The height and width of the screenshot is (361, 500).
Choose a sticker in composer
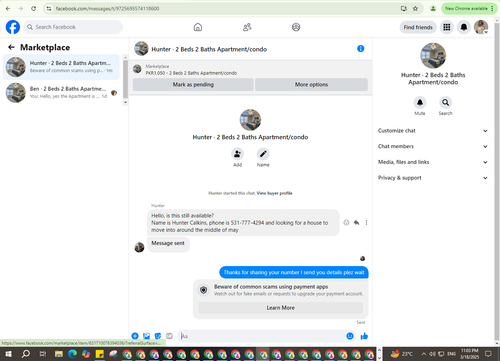pos(158,336)
